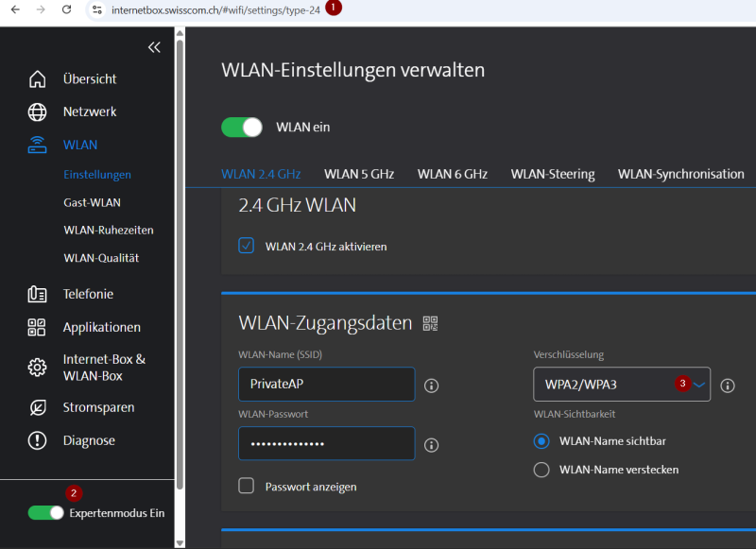The image size is (756, 549).
Task: Click info icon next to WLAN-Name field
Action: pos(432,386)
